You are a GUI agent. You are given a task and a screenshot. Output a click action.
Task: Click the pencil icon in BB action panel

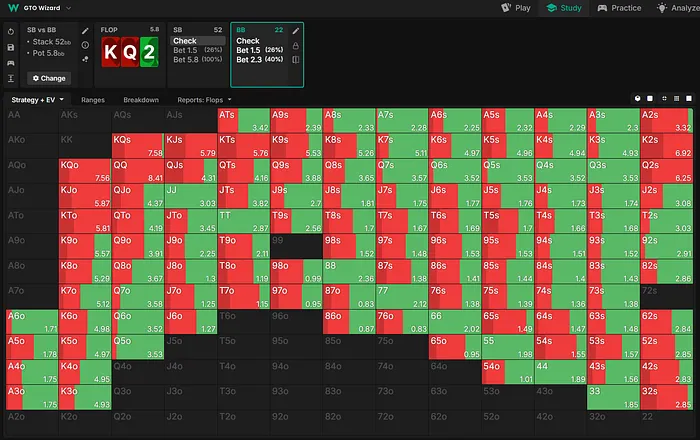point(296,31)
